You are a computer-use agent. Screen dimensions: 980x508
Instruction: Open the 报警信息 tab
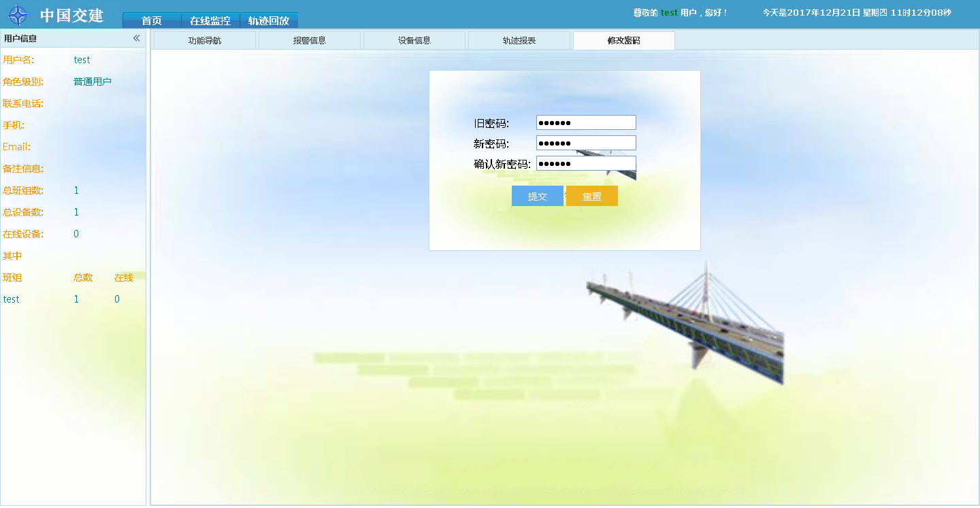(310, 41)
